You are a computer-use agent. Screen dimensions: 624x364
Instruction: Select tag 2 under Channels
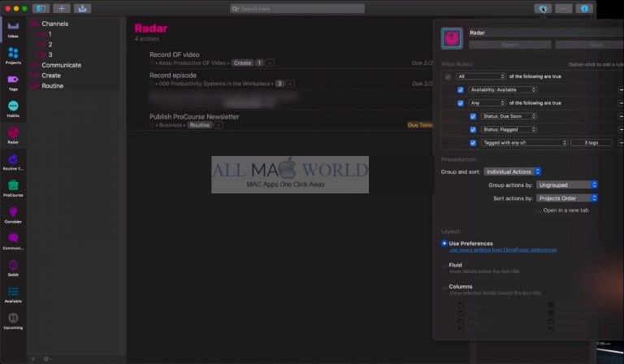50,45
